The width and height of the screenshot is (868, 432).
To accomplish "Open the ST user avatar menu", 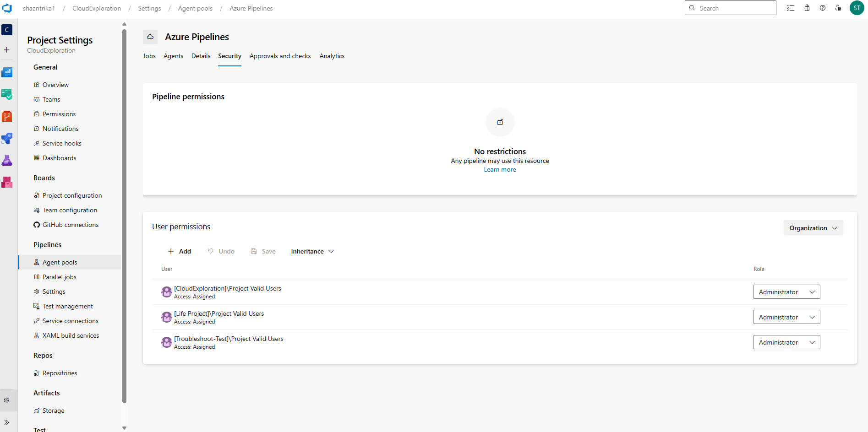I will point(857,8).
